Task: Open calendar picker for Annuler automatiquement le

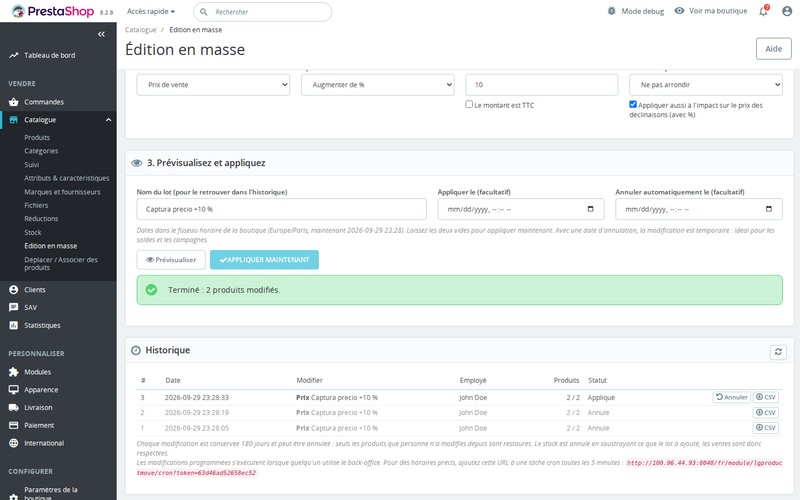Action: click(x=769, y=209)
